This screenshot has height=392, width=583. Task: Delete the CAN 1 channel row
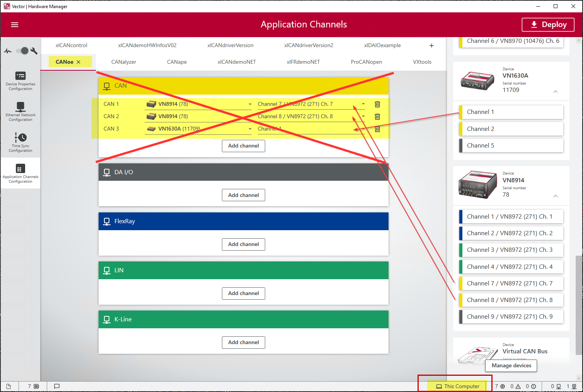coord(377,104)
